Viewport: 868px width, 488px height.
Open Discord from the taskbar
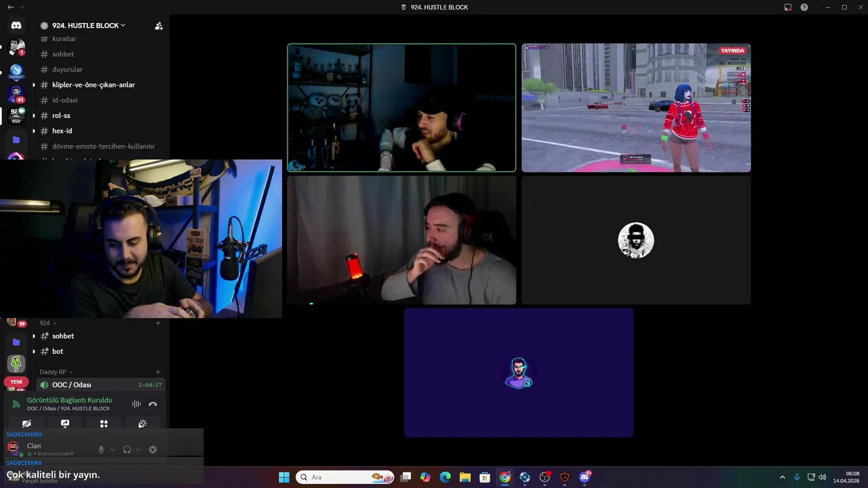(x=585, y=477)
